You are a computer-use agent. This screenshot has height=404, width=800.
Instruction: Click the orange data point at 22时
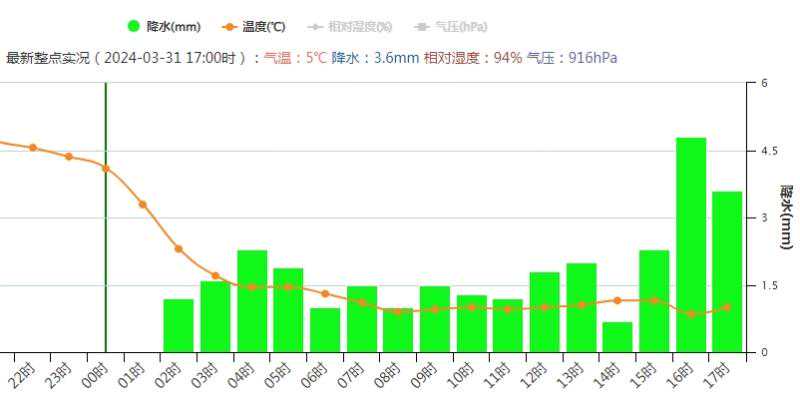33,147
